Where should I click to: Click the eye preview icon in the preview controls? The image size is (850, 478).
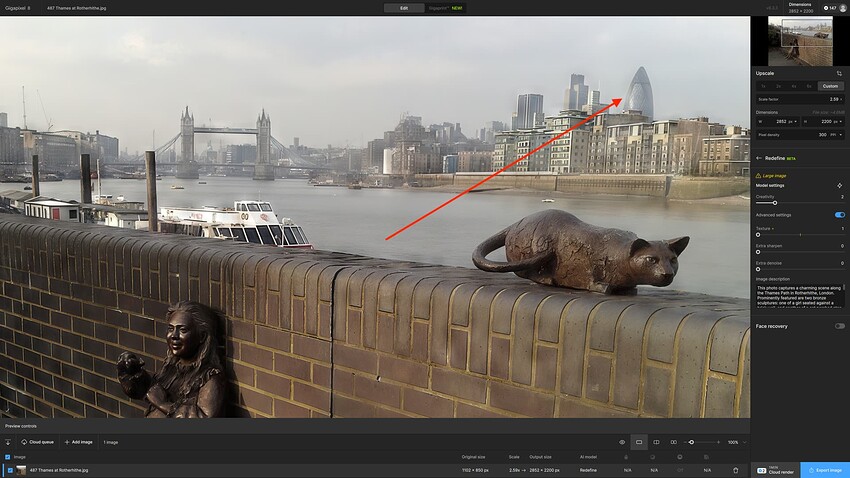(x=622, y=441)
